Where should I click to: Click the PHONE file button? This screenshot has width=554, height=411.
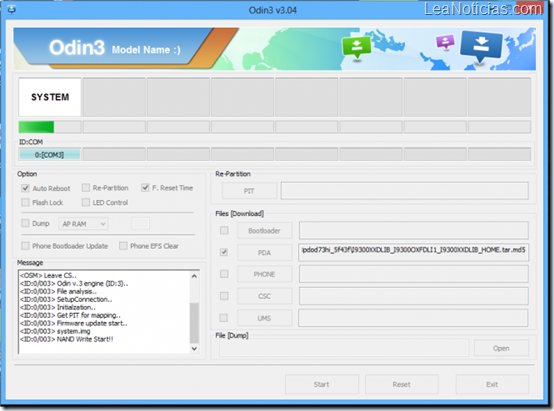click(x=265, y=274)
